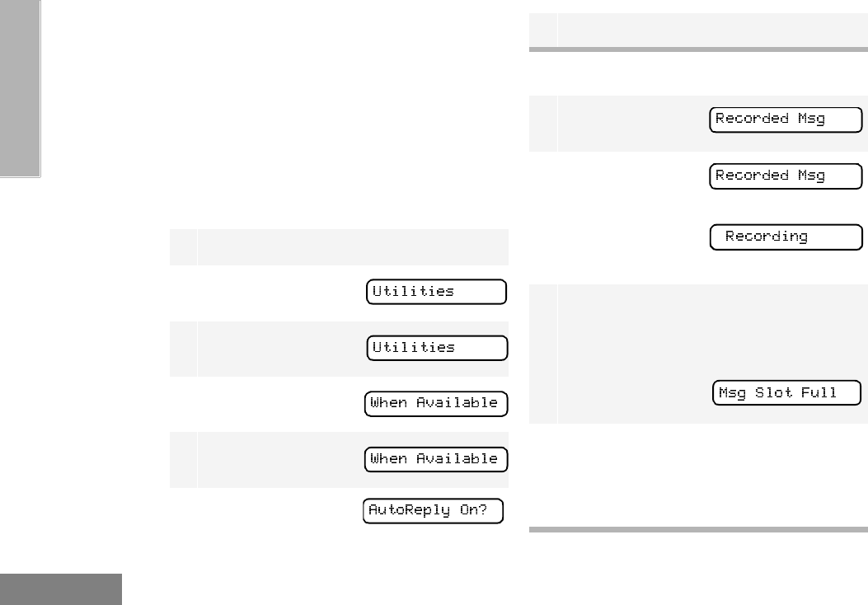Click the step cell beside shaded When Available
This screenshot has height=605, width=868.
(x=183, y=460)
